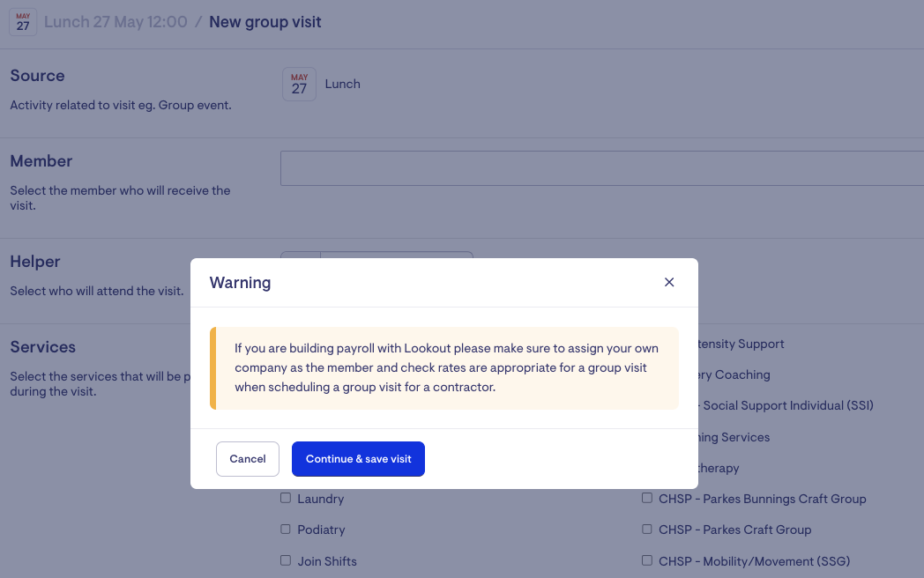
Task: Toggle the CHSP - Parkes Craft Group checkbox
Action: point(647,530)
